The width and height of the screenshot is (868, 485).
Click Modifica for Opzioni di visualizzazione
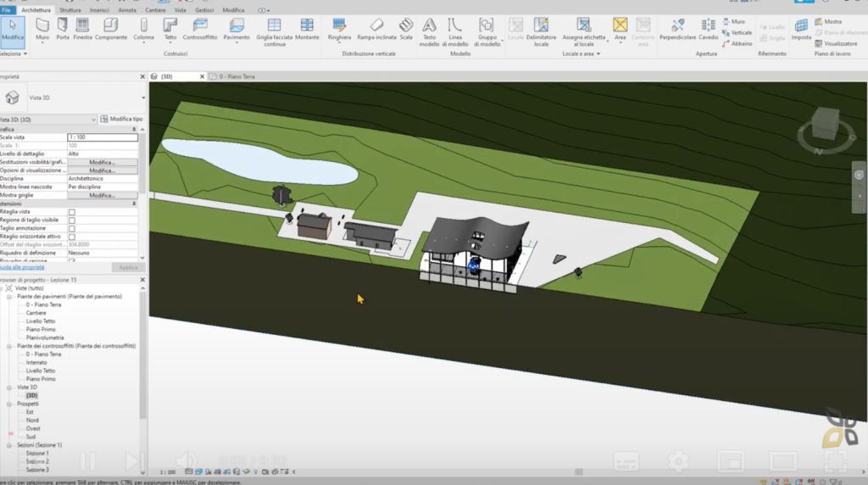103,170
